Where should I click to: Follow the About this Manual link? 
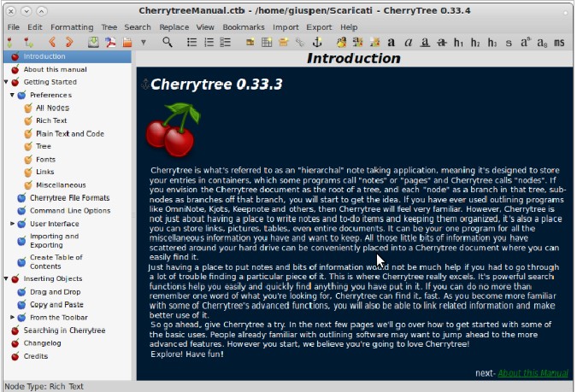click(x=533, y=373)
